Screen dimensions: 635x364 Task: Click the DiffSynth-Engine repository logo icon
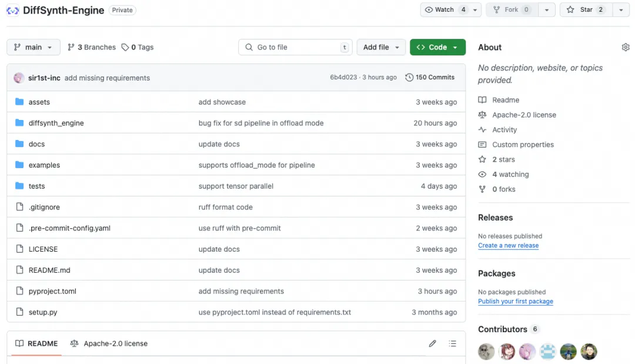tap(13, 11)
